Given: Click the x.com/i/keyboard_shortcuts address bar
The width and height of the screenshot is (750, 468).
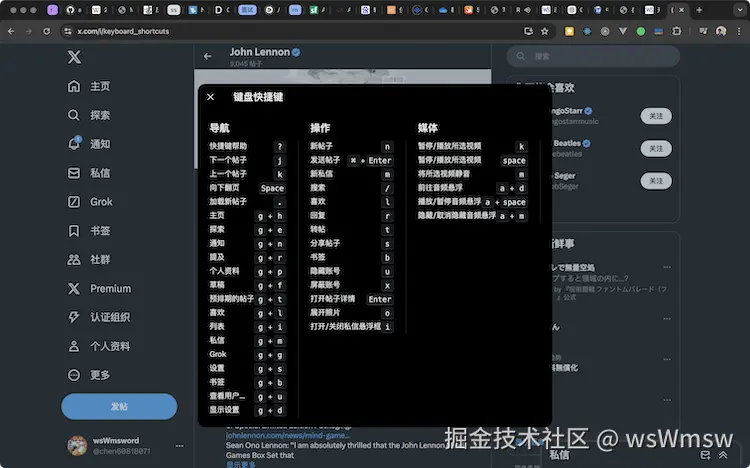Looking at the screenshot, I should tap(297, 31).
